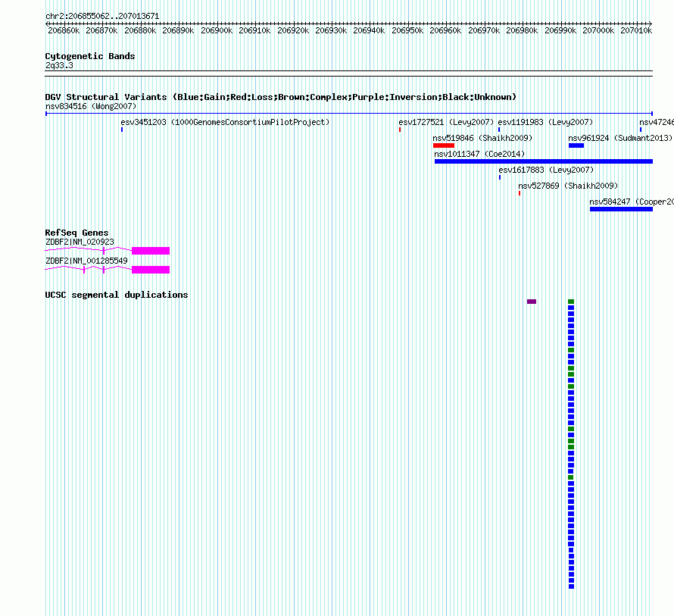This screenshot has width=674, height=616.
Task: Click the DGV Structural Variants track title
Action: (x=281, y=97)
